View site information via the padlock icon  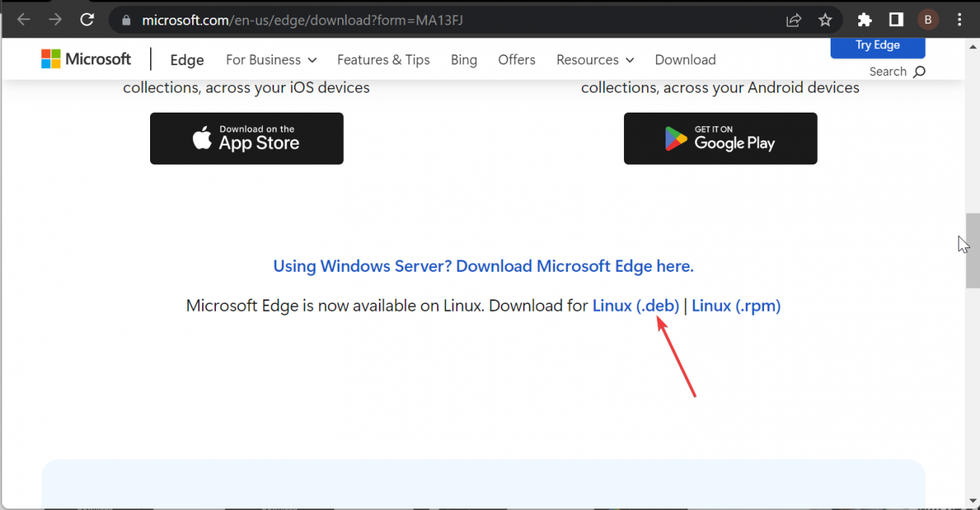[x=124, y=19]
